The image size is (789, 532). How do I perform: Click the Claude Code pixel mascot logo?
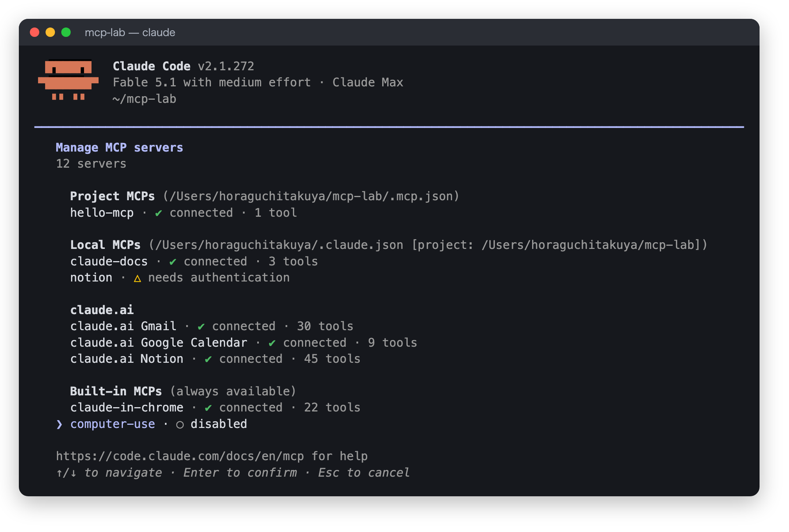[x=68, y=80]
